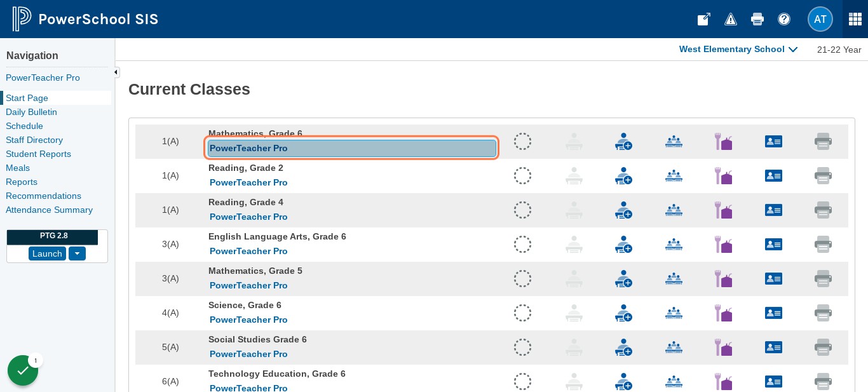
Task: Click add-student icon for English Language Arts row
Action: (623, 245)
